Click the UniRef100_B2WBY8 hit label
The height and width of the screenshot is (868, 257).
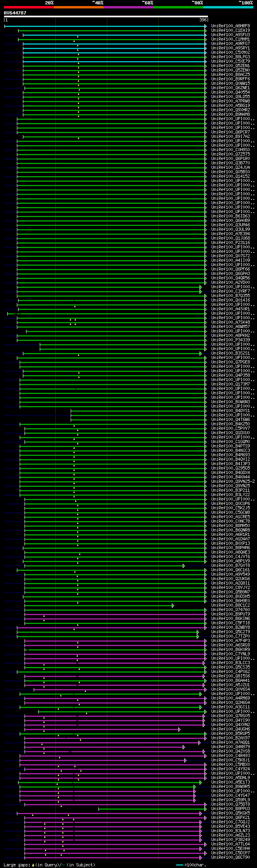coord(230,628)
